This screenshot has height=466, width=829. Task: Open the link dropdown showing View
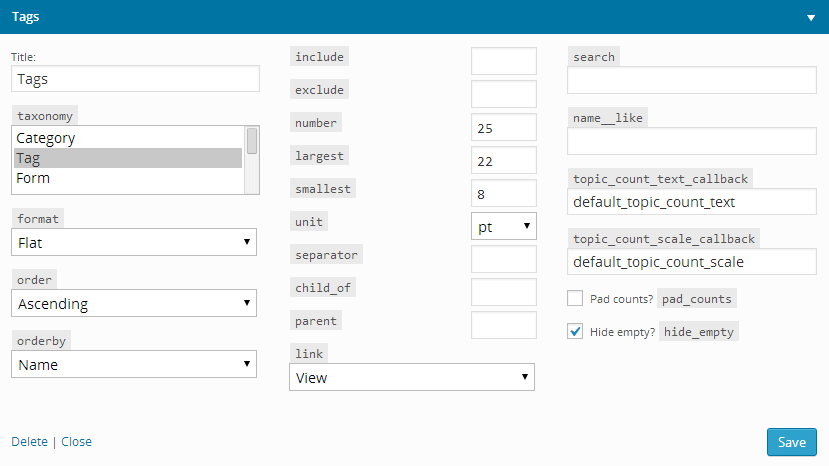pyautogui.click(x=412, y=377)
